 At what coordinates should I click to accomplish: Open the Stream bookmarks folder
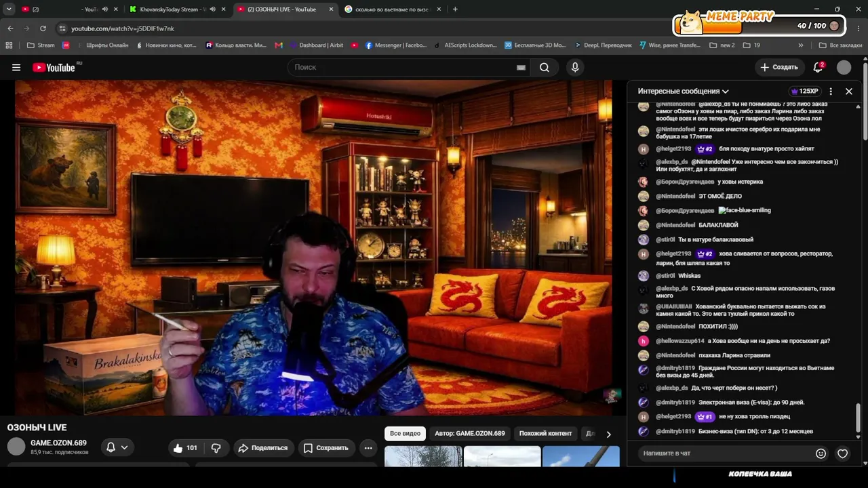click(40, 45)
